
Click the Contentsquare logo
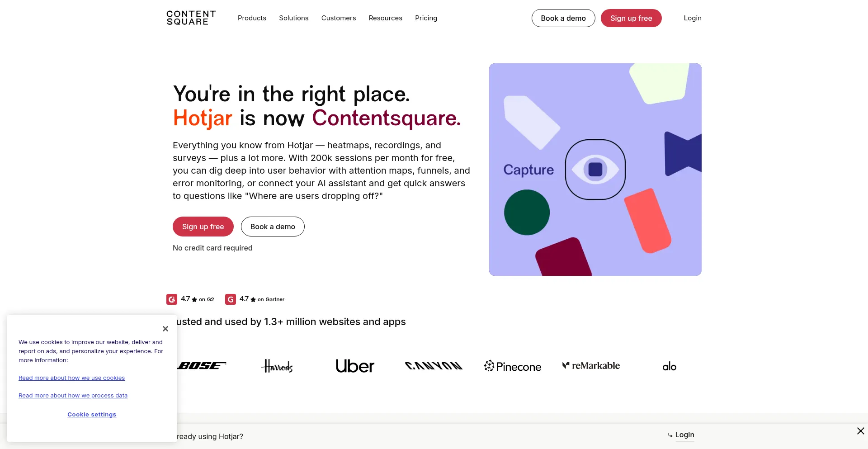(x=191, y=18)
